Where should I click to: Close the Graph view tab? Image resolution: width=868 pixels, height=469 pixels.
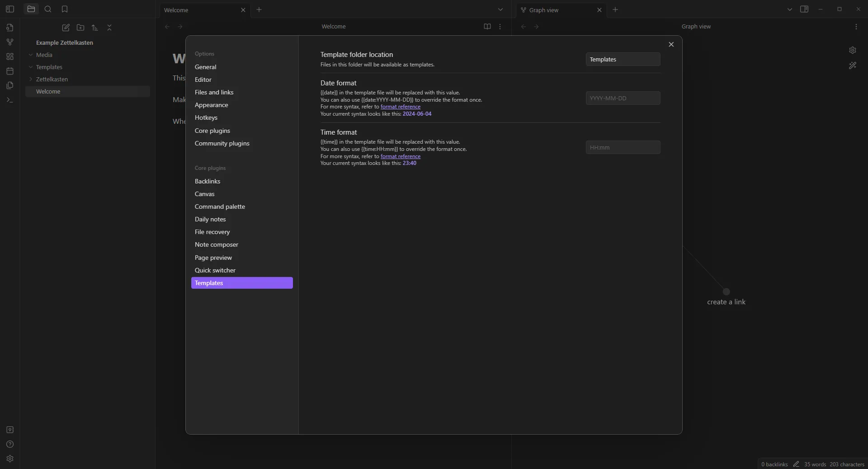pos(599,10)
